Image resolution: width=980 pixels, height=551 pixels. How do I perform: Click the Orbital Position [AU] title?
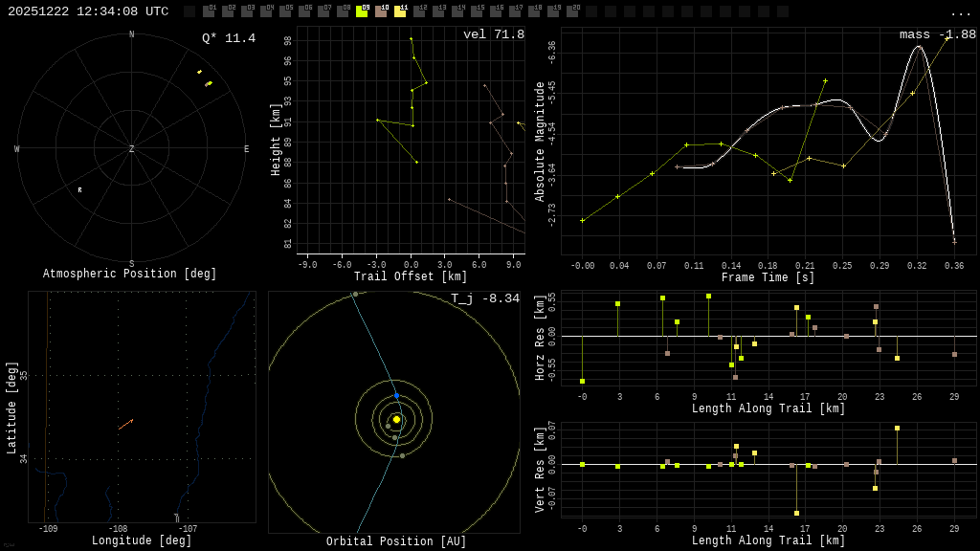point(396,541)
